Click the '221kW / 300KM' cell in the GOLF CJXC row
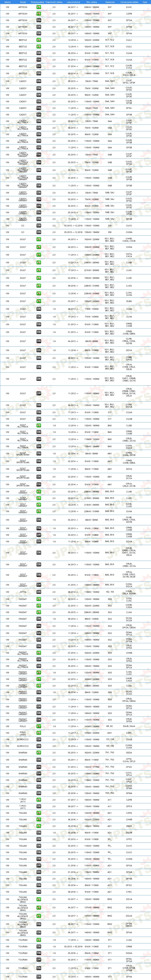 [92, 270]
